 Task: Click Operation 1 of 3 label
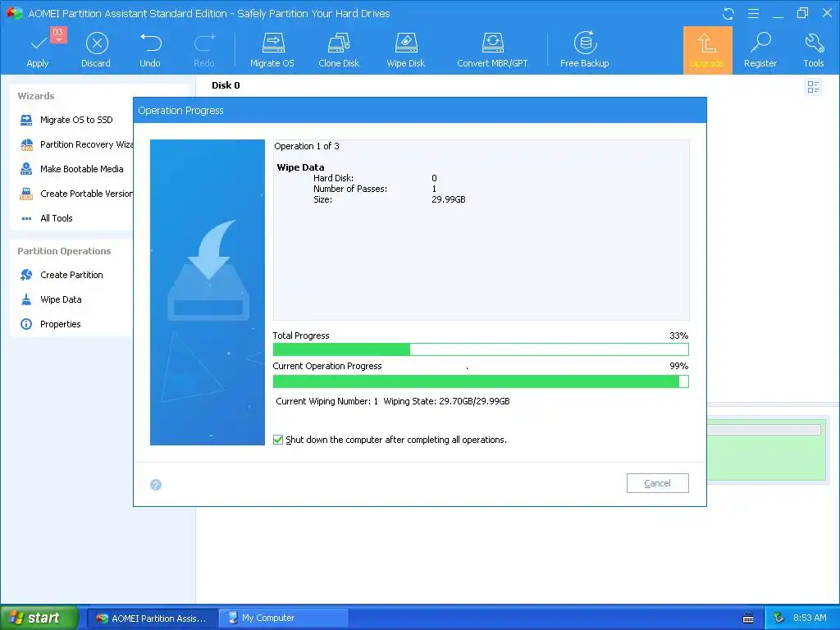click(307, 146)
